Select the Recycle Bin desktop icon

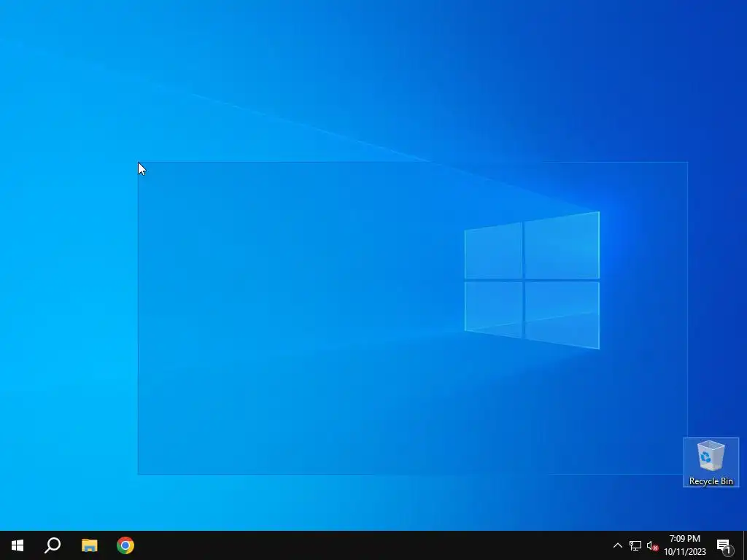(x=711, y=462)
